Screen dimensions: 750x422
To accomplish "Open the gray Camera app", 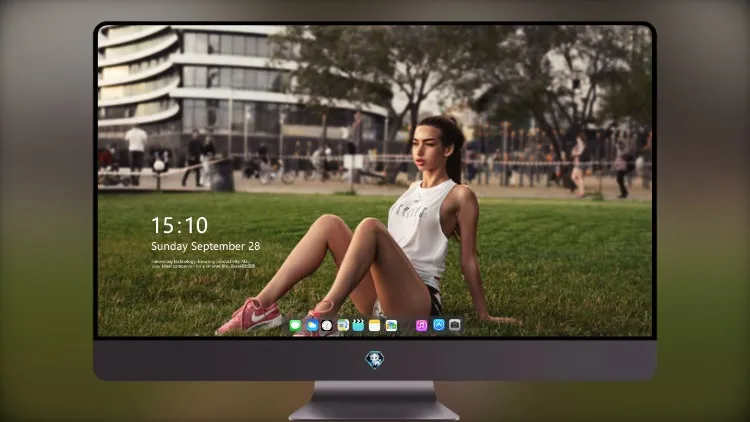I will click(x=455, y=325).
